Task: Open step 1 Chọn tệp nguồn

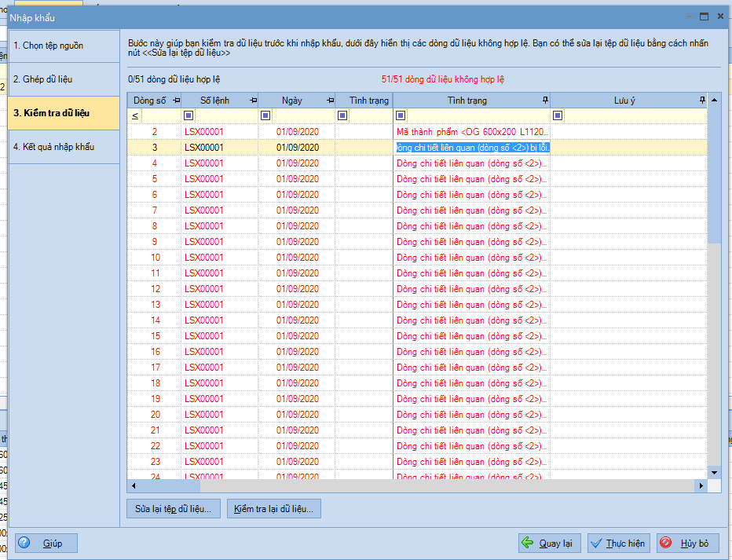Action: [64, 46]
